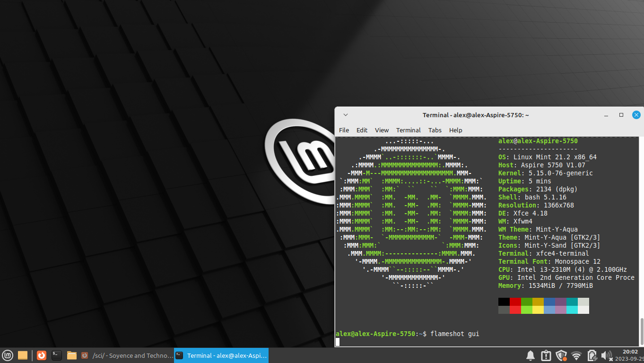644x363 pixels.
Task: Click the bright yellow color block in neofetch palette
Action: coord(538,310)
